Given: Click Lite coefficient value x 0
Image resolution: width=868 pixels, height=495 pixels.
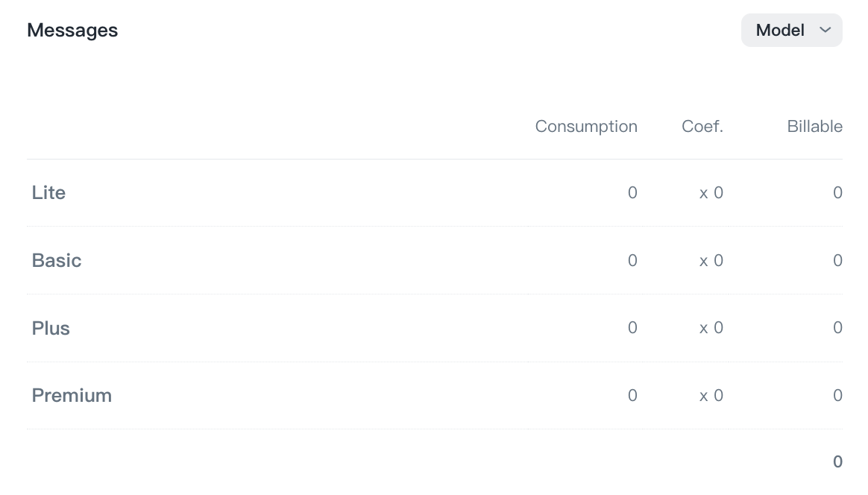Looking at the screenshot, I should click(711, 193).
